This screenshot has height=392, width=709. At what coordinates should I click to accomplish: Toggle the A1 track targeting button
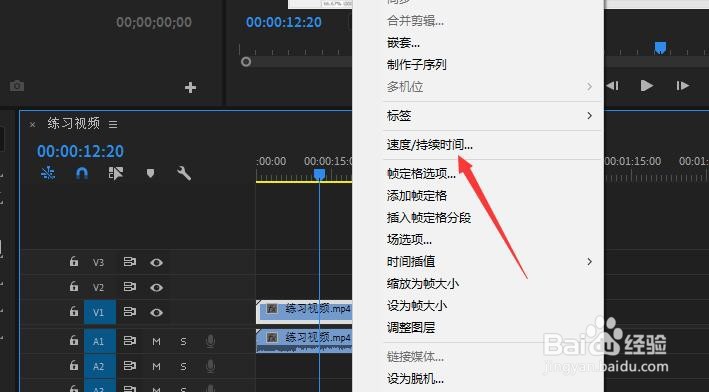pyautogui.click(x=100, y=341)
